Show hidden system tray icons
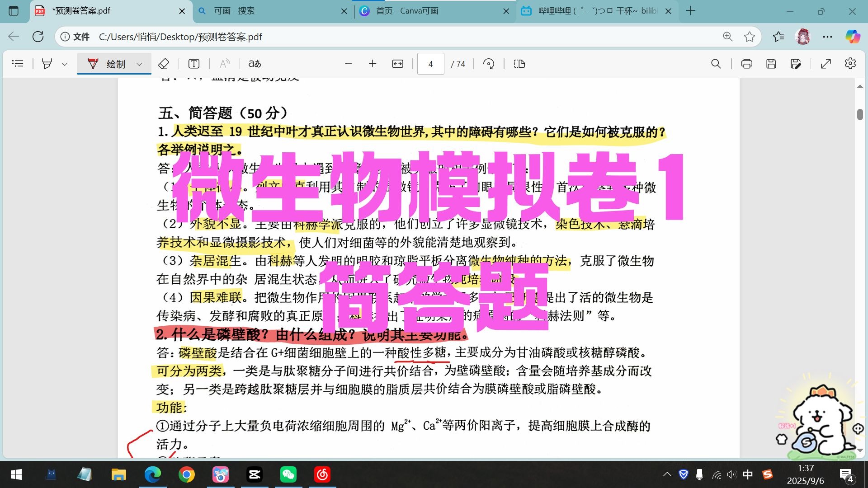Screen dimensions: 868x488 click(x=667, y=474)
